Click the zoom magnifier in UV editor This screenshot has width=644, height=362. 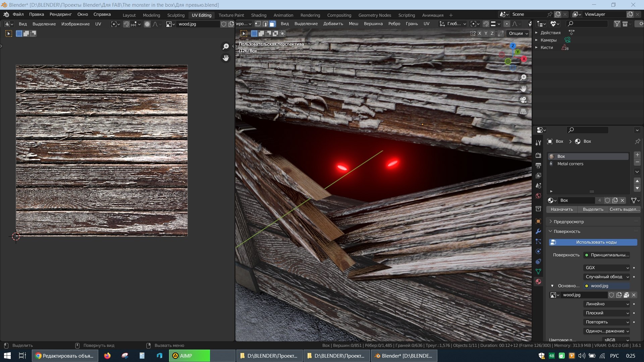(x=226, y=46)
